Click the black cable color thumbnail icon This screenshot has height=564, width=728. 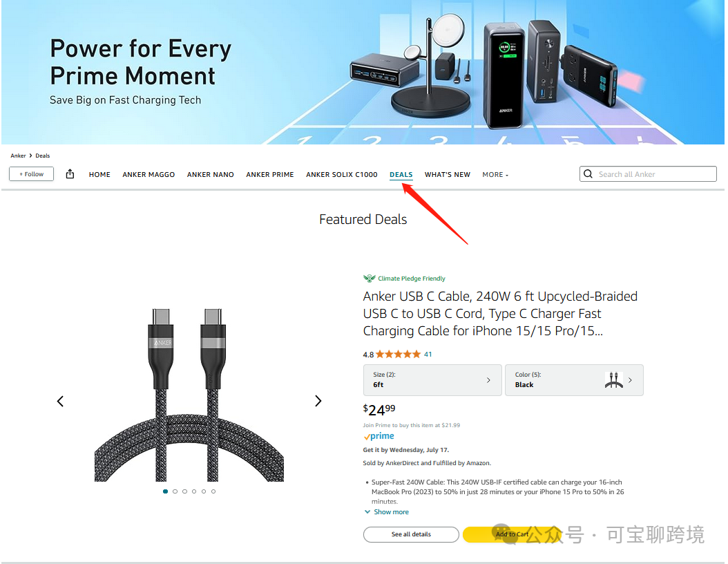point(614,380)
